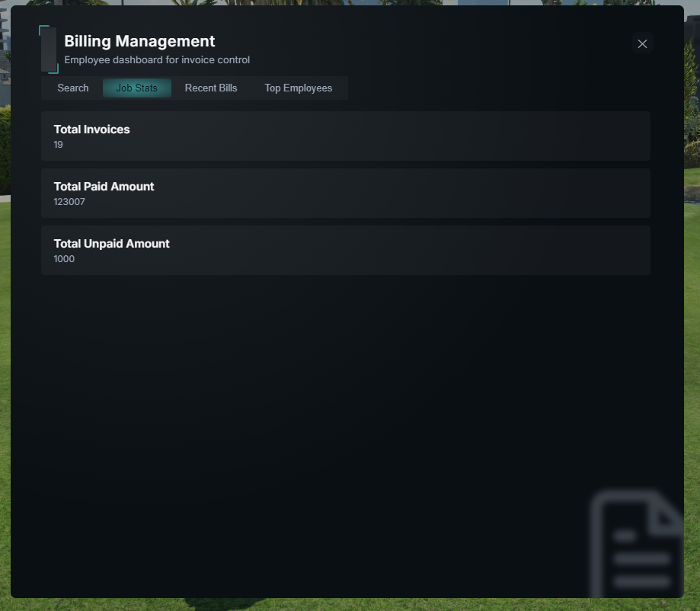Click the teal-bracketed logo placeholder icon
700x611 pixels.
tap(49, 50)
